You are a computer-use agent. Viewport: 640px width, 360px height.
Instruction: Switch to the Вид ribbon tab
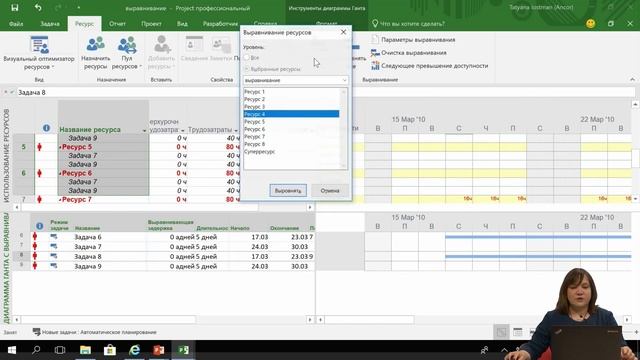(x=182, y=24)
